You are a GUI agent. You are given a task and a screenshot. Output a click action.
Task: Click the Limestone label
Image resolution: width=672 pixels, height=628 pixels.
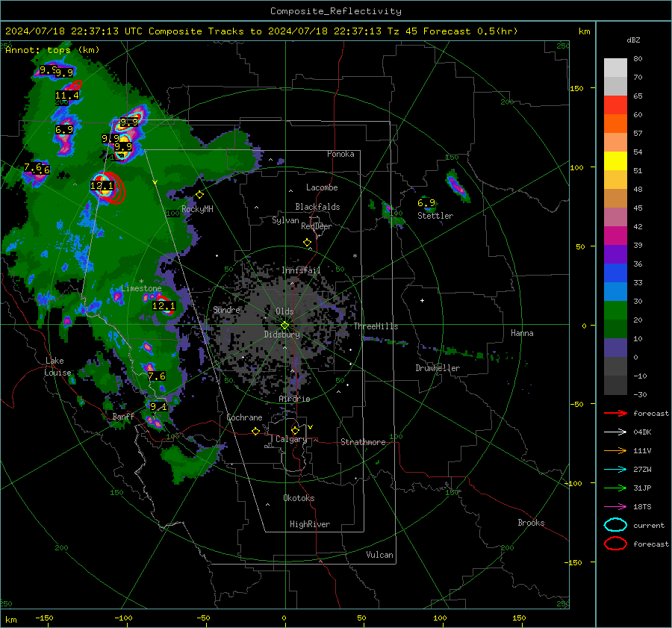click(141, 288)
